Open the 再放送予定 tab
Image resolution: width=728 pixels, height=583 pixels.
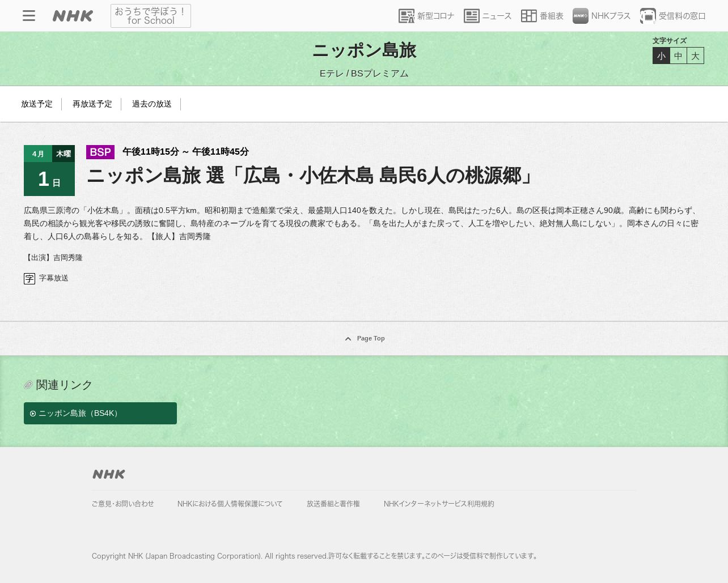(92, 104)
